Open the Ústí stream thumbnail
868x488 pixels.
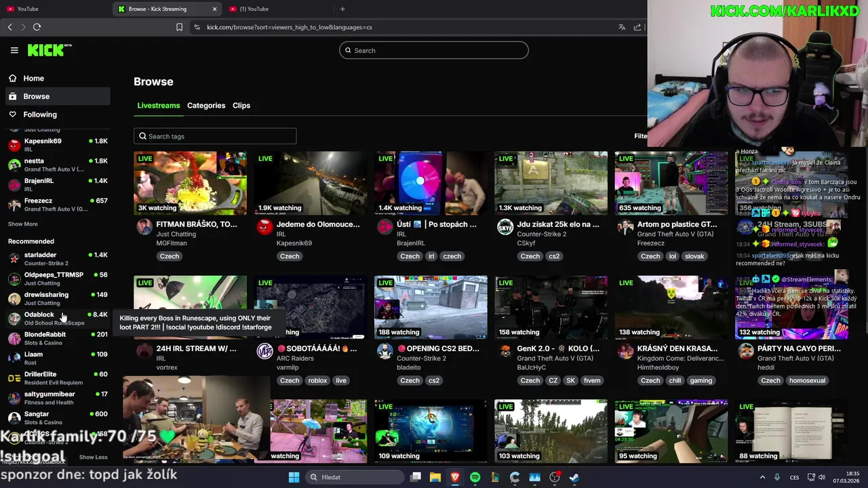431,183
